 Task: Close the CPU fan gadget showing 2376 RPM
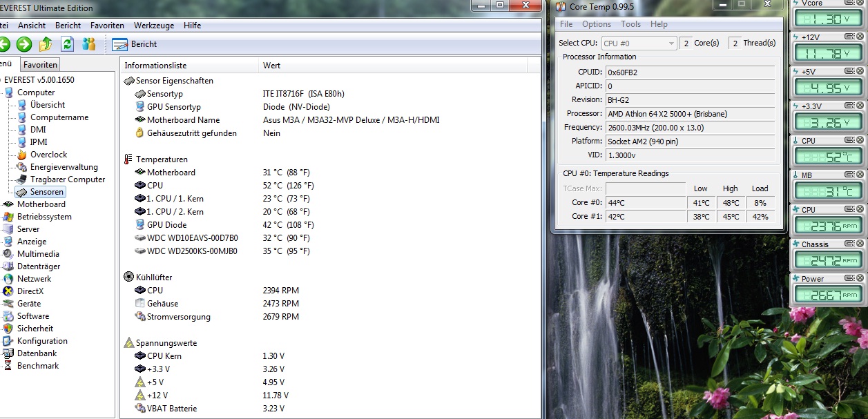860,209
